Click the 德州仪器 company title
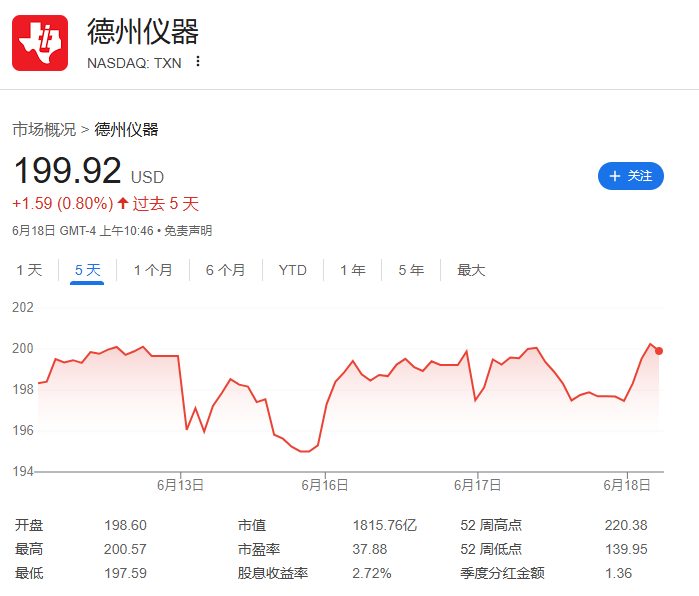The image size is (699, 596). [x=143, y=32]
